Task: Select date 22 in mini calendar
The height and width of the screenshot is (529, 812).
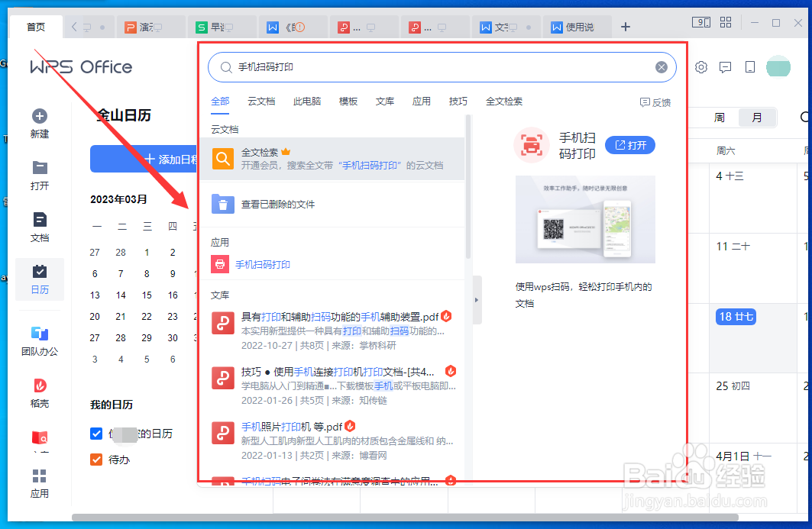Action: [147, 316]
